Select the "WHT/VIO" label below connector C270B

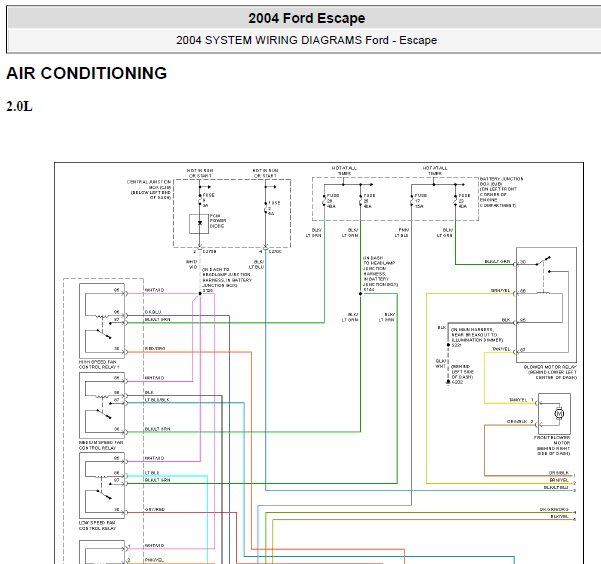click(x=192, y=264)
